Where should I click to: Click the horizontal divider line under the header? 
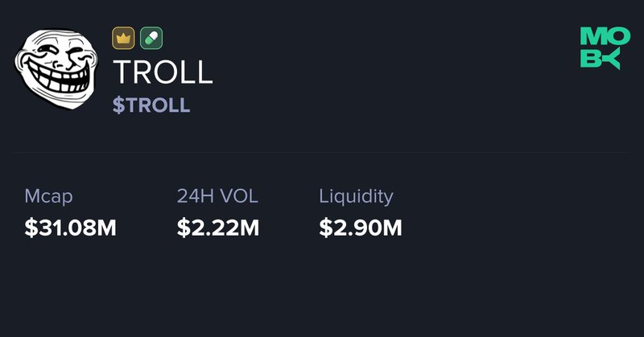[x=322, y=151]
